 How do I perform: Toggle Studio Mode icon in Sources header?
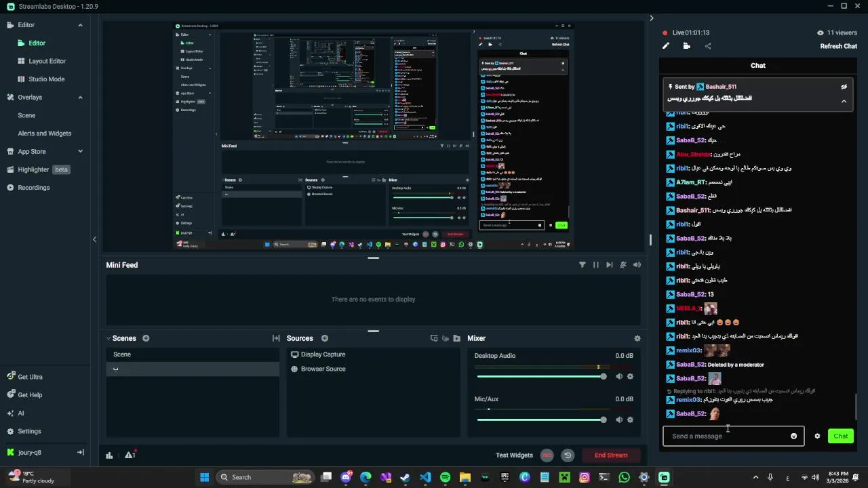tap(434, 338)
